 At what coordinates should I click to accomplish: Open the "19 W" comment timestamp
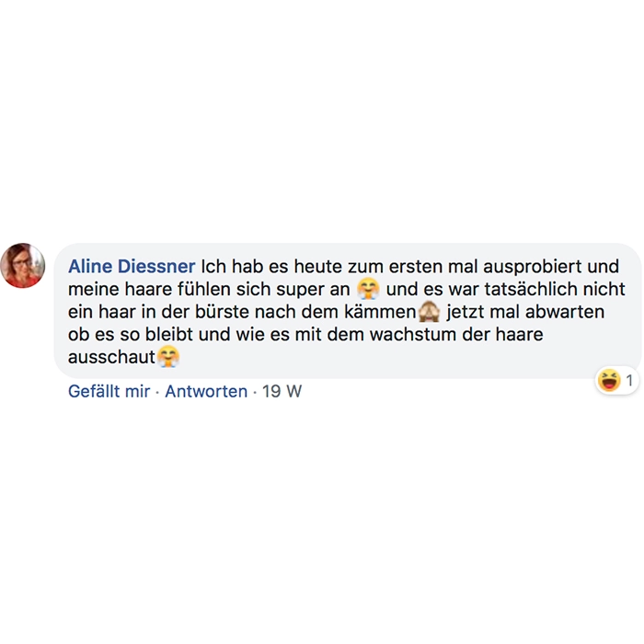tap(282, 391)
